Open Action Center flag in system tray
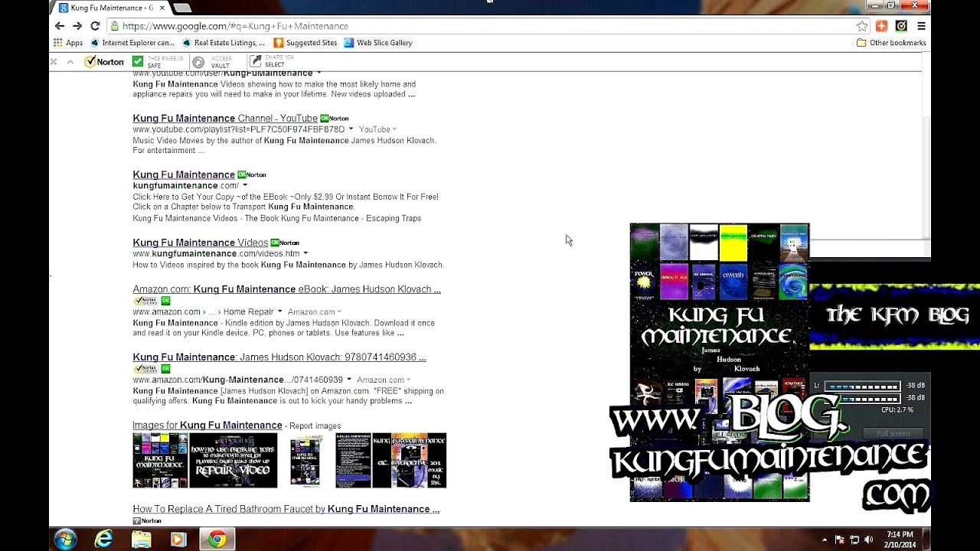 pyautogui.click(x=840, y=540)
